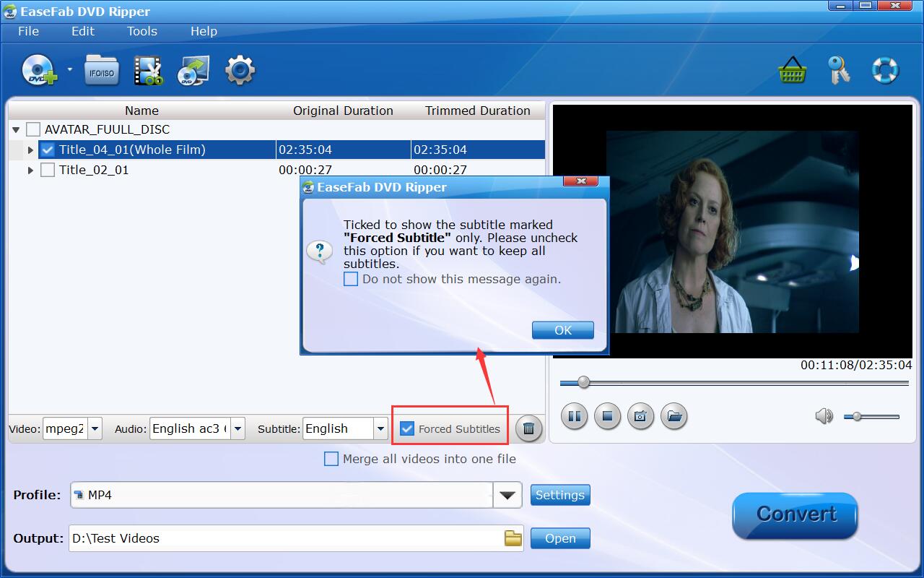Click the green shopping basket icon
The image size is (924, 578).
tap(792, 71)
